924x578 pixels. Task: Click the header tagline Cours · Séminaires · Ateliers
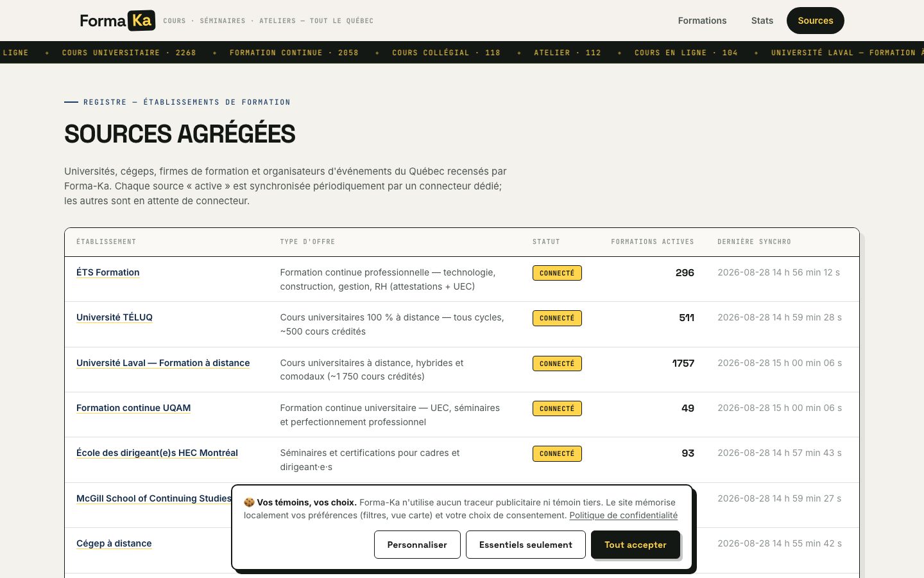coord(268,21)
